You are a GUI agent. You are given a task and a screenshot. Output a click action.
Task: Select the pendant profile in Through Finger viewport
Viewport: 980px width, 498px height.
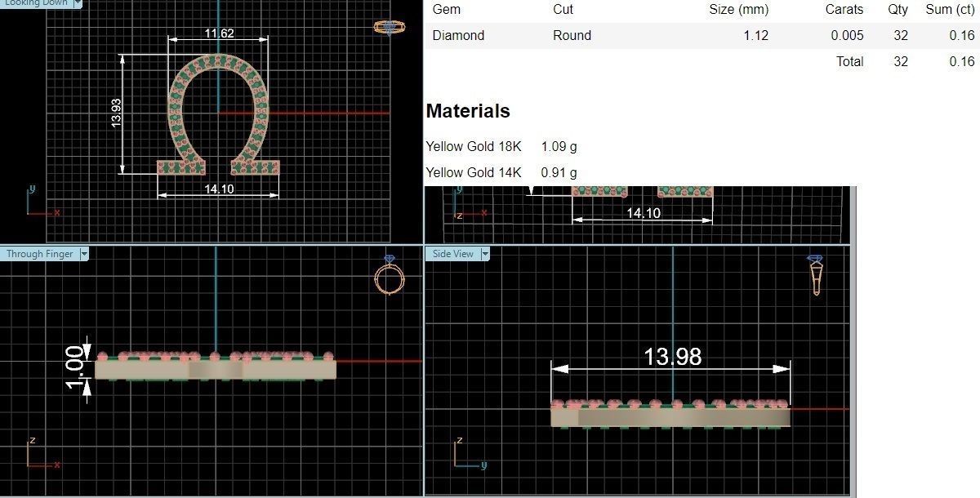coord(215,367)
